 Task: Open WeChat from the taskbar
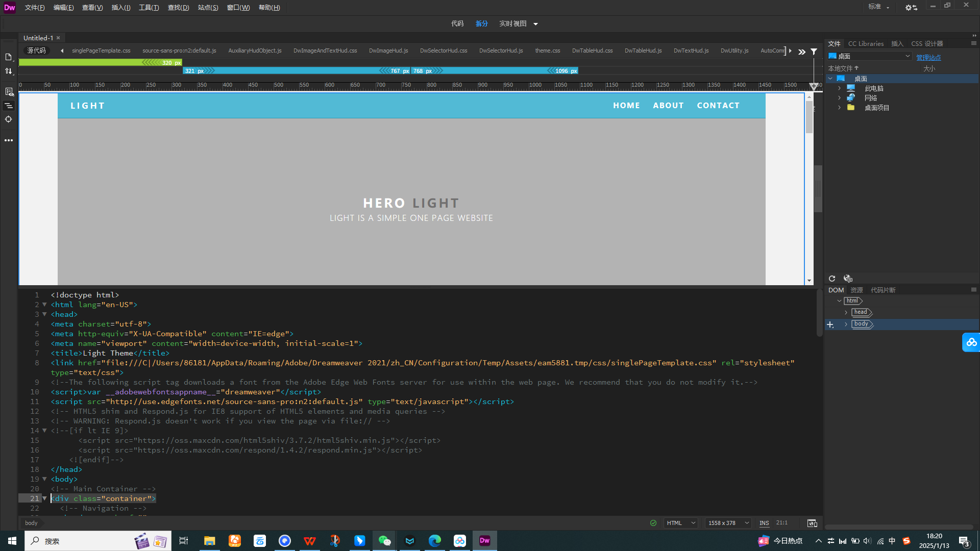(x=385, y=541)
